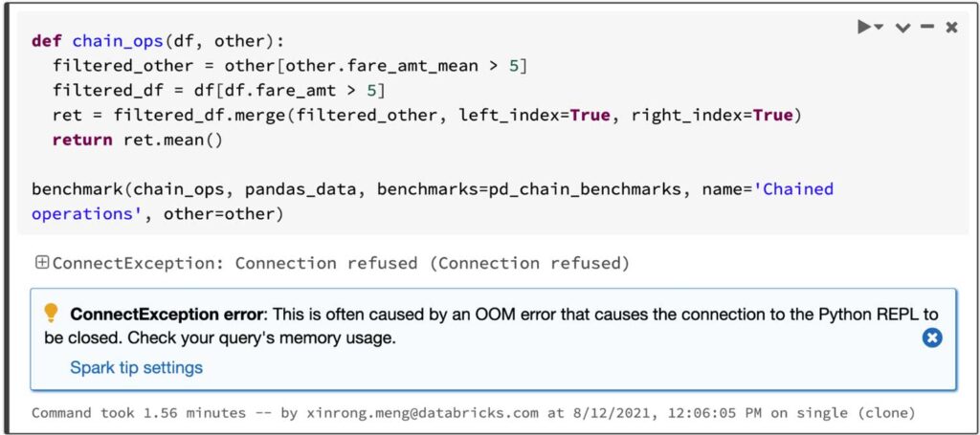The image size is (980, 435).
Task: Click the filtered_df.merge code line
Action: tap(421, 116)
